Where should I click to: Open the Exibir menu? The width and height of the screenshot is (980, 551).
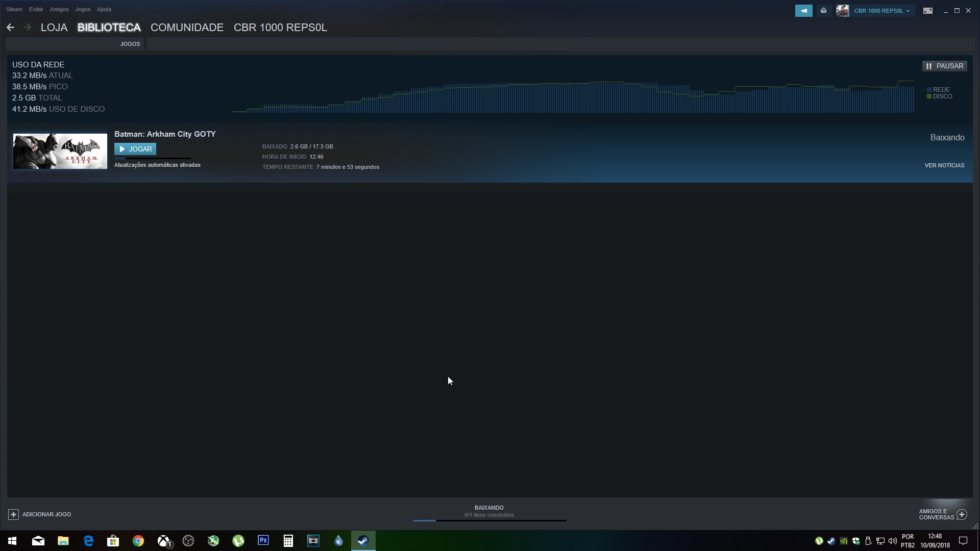point(36,9)
